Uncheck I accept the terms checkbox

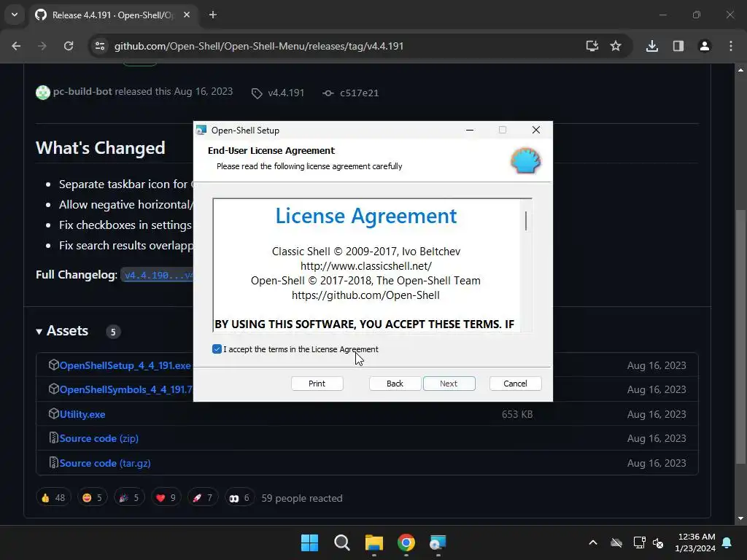click(217, 349)
